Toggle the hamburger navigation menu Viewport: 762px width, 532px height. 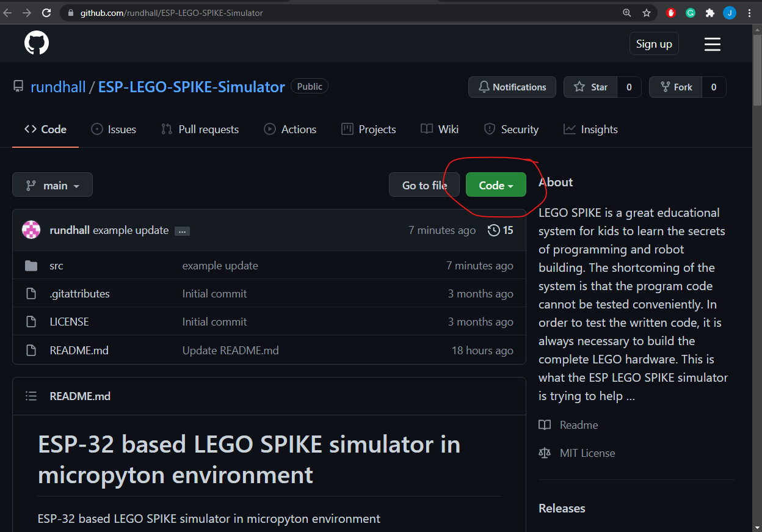pyautogui.click(x=712, y=43)
